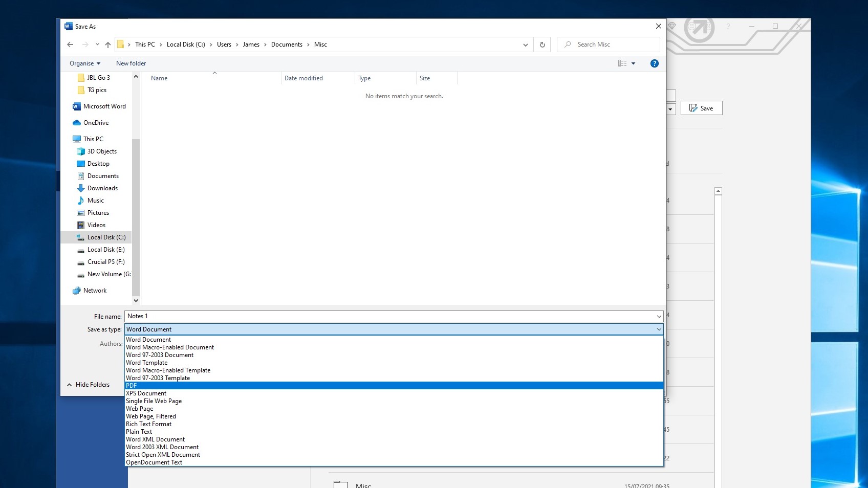Click inside the Search Misc box
This screenshot has height=488, width=868.
tap(608, 45)
